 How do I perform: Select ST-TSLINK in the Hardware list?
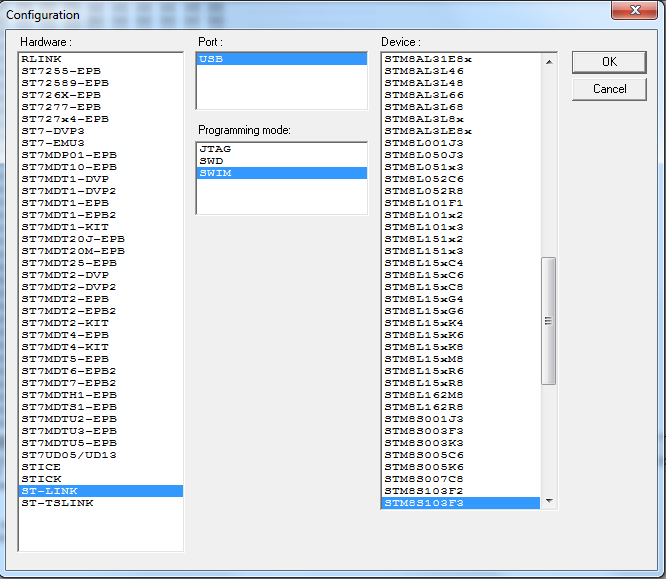coord(101,503)
